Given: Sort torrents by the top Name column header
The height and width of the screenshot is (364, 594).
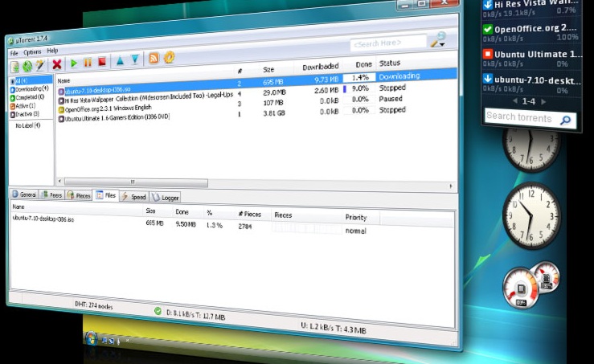Looking at the screenshot, I should point(63,80).
